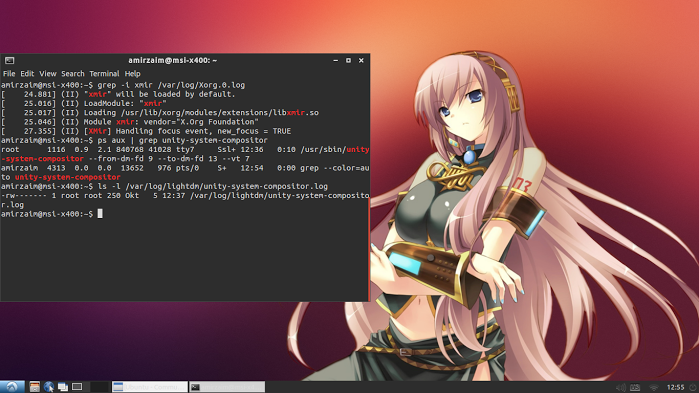Open the Wi-Fi network tray icon
This screenshot has height=393, width=699.
tap(654, 387)
